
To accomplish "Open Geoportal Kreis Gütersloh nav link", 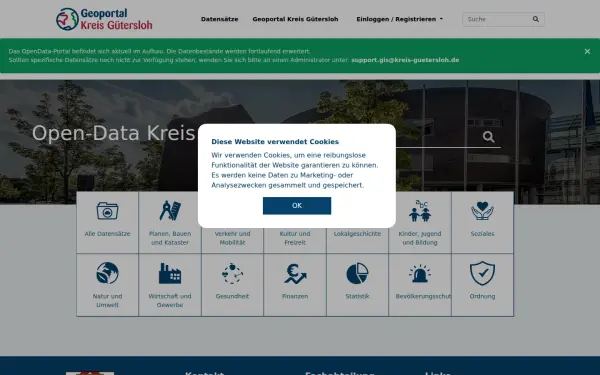I will tap(295, 19).
